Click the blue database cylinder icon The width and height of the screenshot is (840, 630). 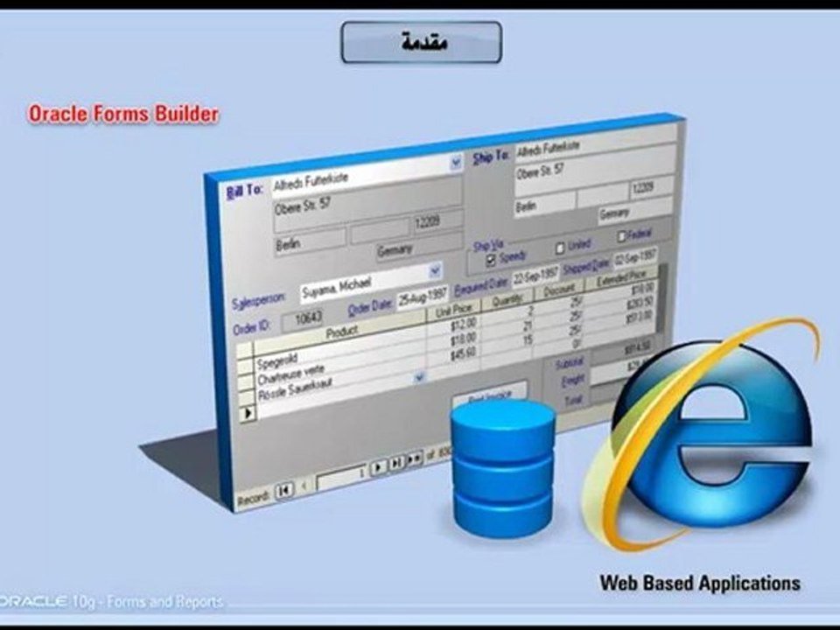502,468
